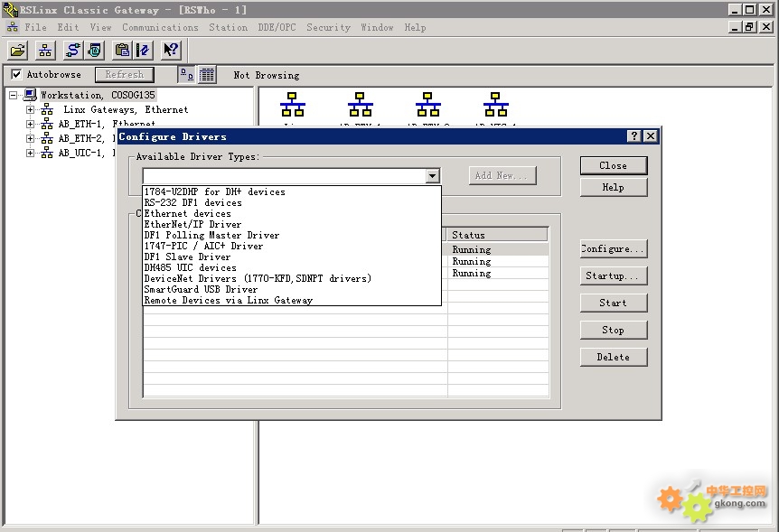Open the Communications menu

tap(160, 27)
